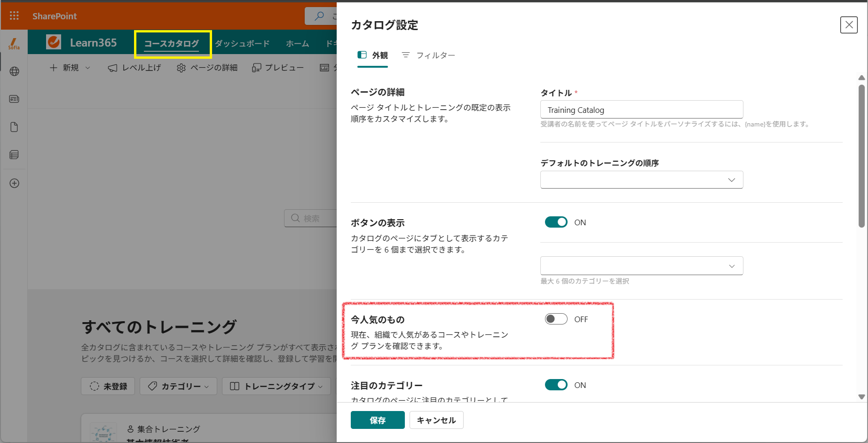Image resolution: width=868 pixels, height=443 pixels.
Task: Click the 未登録 filter button
Action: click(108, 386)
